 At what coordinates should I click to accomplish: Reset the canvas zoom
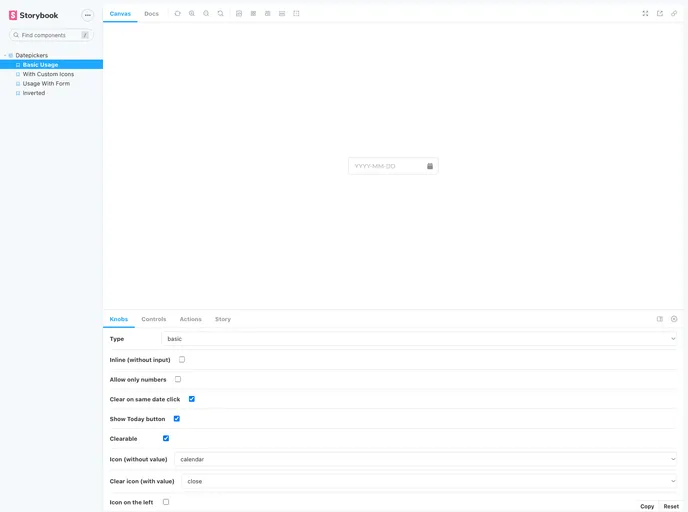221,14
